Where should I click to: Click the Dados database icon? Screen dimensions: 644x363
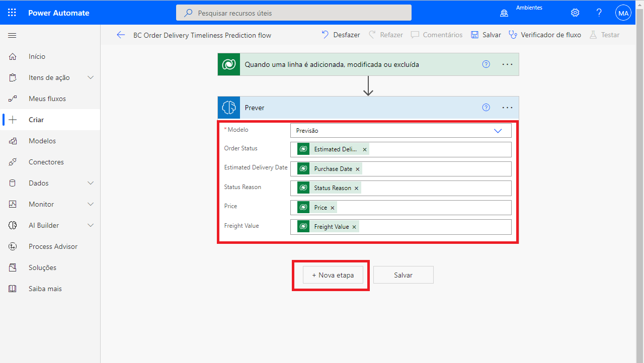13,183
